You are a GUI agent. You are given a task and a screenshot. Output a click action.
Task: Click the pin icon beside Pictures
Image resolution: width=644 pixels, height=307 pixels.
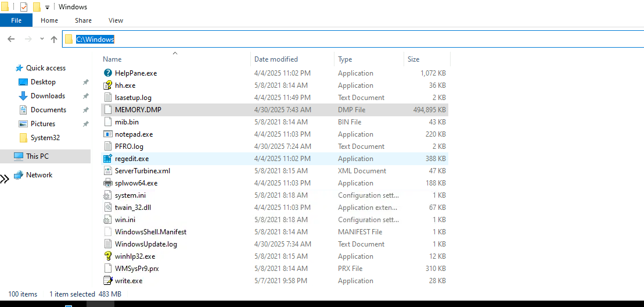click(85, 124)
